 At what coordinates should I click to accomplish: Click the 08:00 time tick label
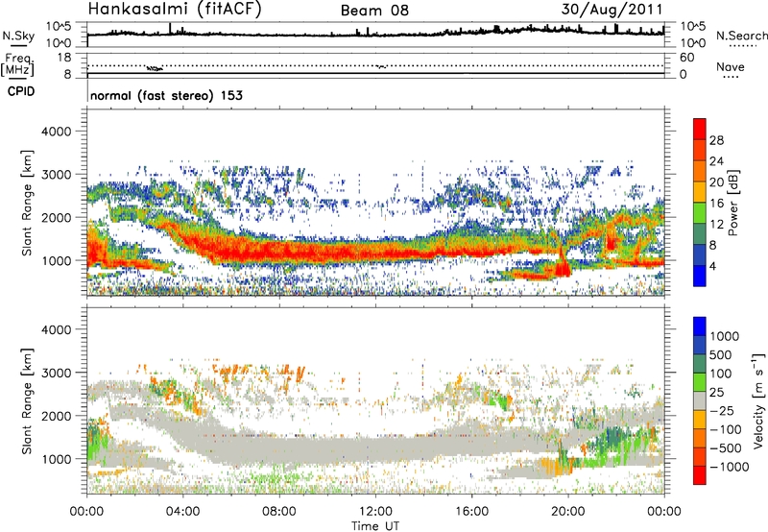(x=279, y=512)
